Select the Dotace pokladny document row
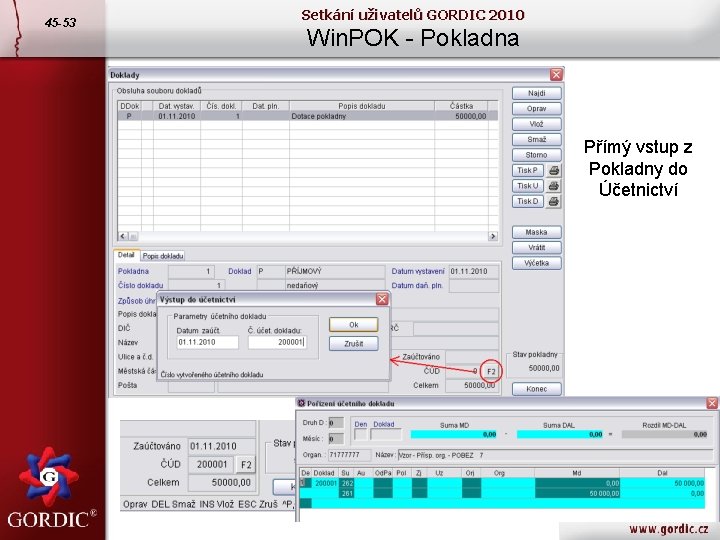720x540 pixels. (x=308, y=116)
